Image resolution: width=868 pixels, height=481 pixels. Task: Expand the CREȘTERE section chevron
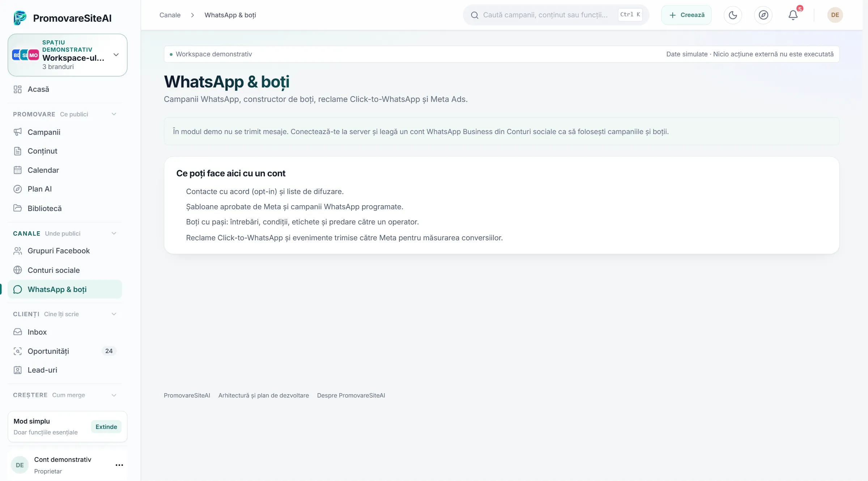114,395
